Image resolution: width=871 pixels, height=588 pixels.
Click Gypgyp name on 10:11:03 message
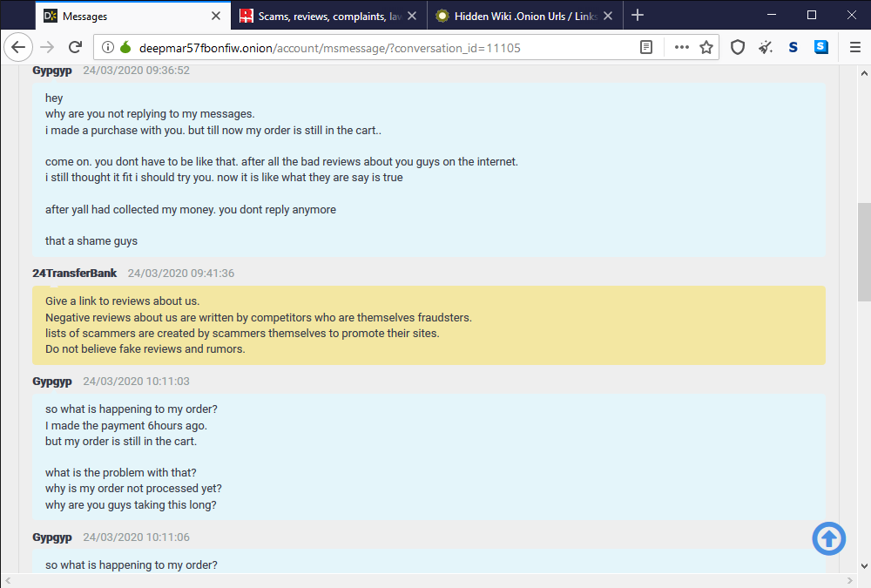[52, 382]
